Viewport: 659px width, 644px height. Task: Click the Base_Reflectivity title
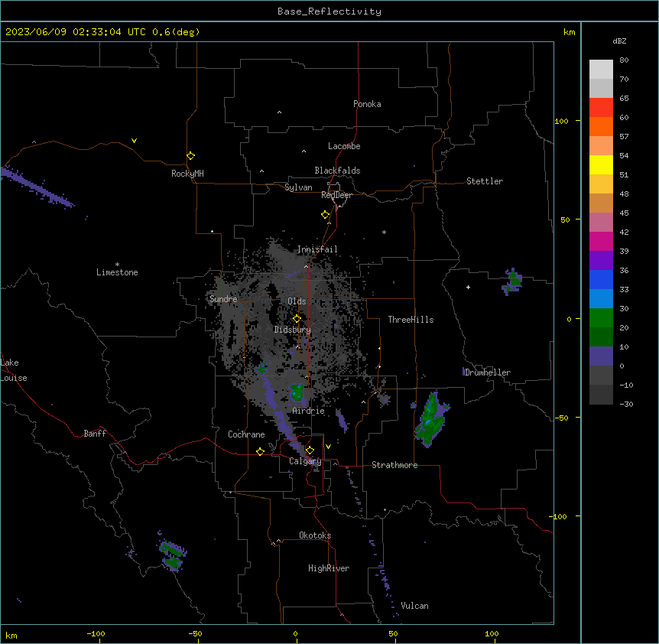click(x=329, y=11)
